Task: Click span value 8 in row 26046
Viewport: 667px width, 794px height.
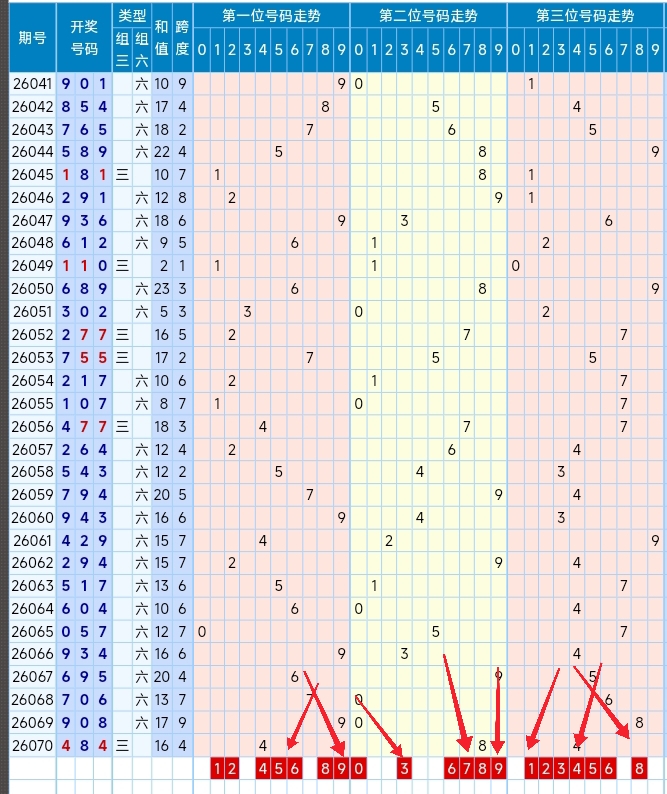Action: pyautogui.click(x=182, y=197)
